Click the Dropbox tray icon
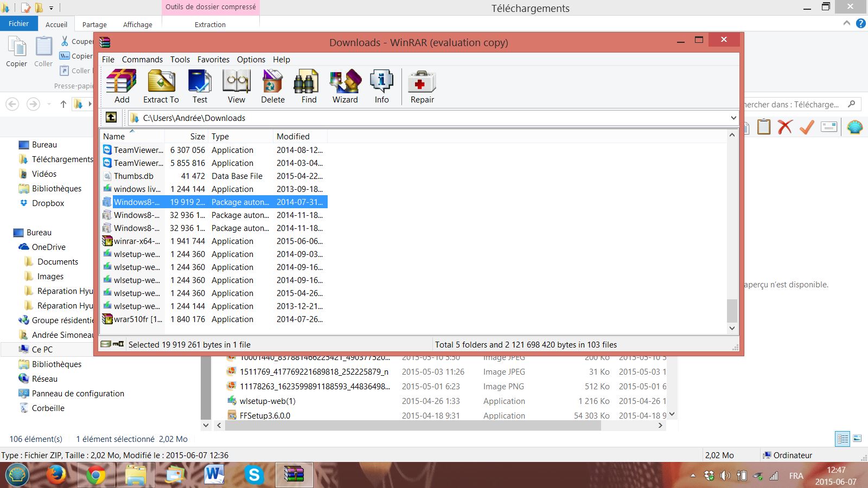This screenshot has height=488, width=868. (x=709, y=476)
